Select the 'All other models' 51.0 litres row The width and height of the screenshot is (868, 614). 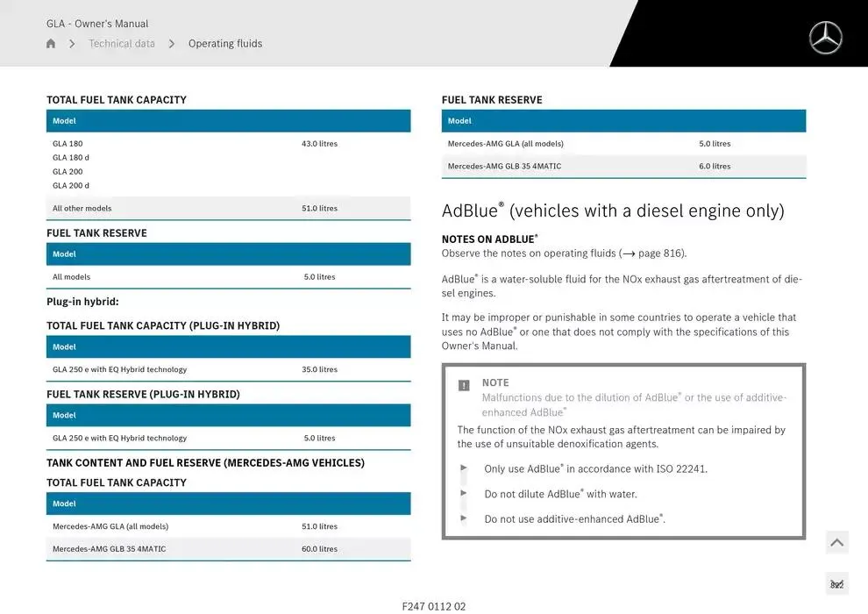pos(228,209)
